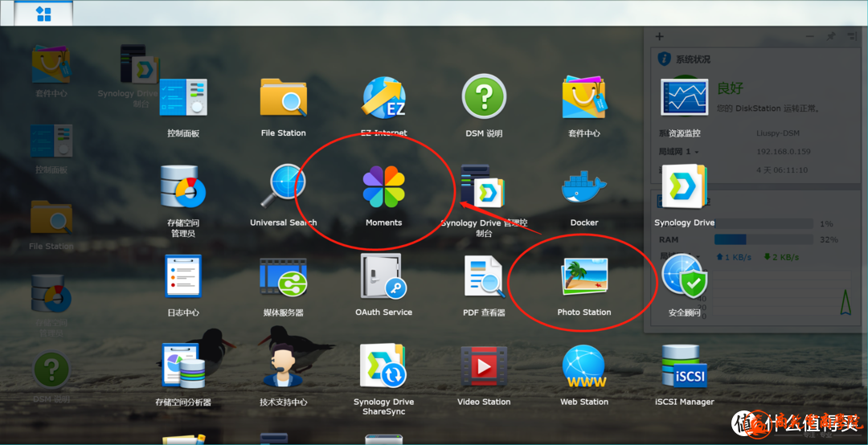Click dimmed 存储空间管理员 desktop shortcut
Image resolution: width=868 pixels, height=445 pixels.
click(x=51, y=293)
